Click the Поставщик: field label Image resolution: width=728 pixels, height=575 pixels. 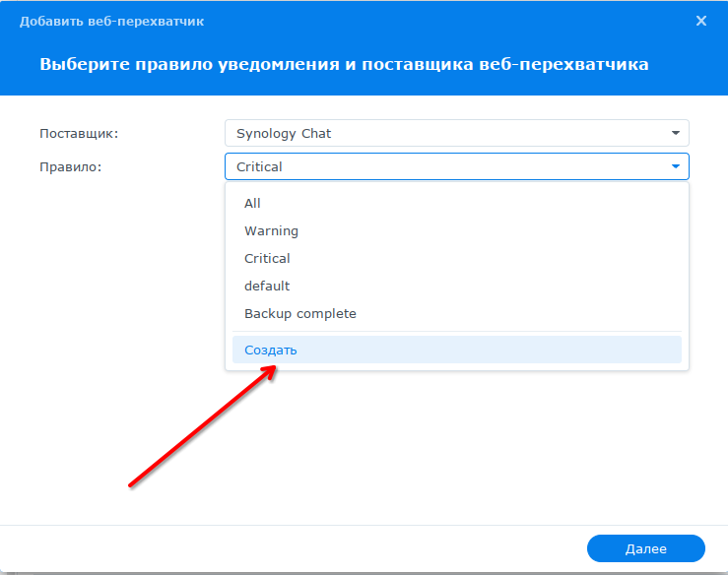click(x=79, y=134)
